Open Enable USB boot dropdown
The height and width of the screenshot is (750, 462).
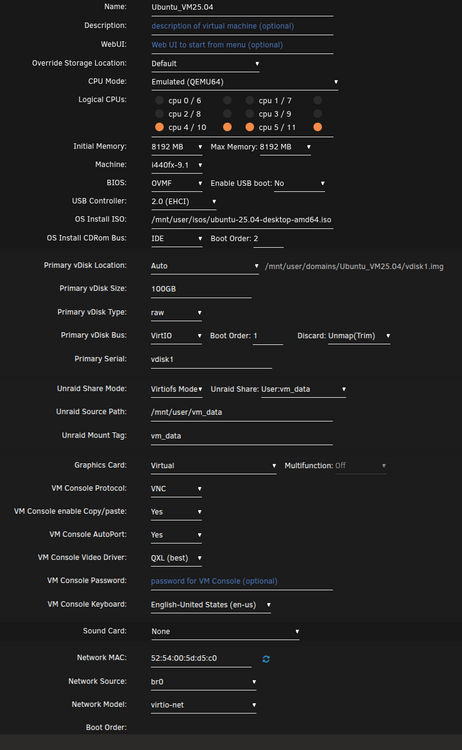(299, 183)
